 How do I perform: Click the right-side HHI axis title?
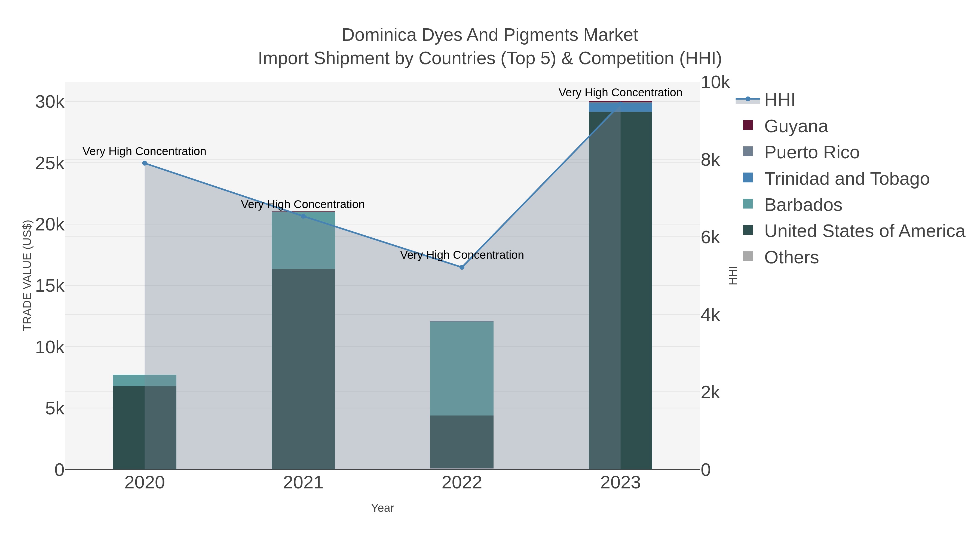733,275
